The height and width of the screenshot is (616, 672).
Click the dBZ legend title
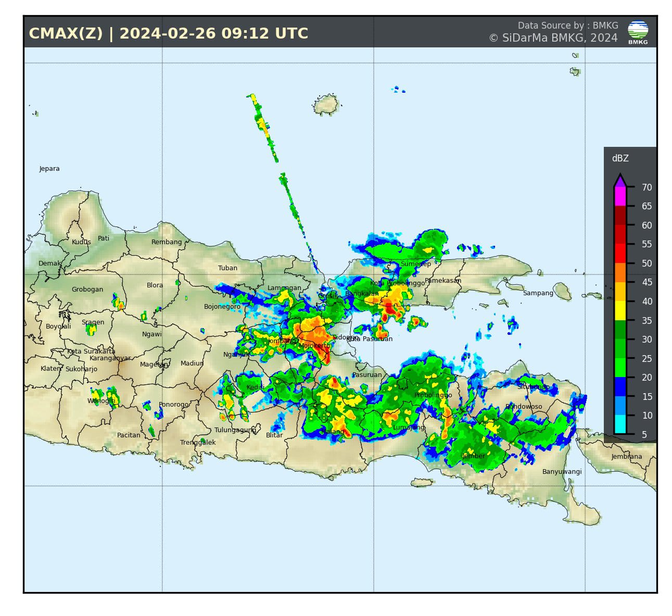(620, 158)
